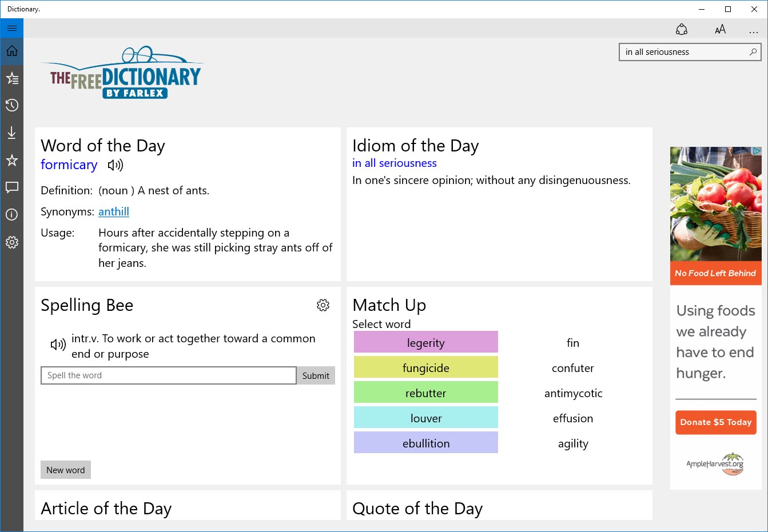
Task: Open Settings via the sidebar gear icon
Action: pyautogui.click(x=11, y=242)
